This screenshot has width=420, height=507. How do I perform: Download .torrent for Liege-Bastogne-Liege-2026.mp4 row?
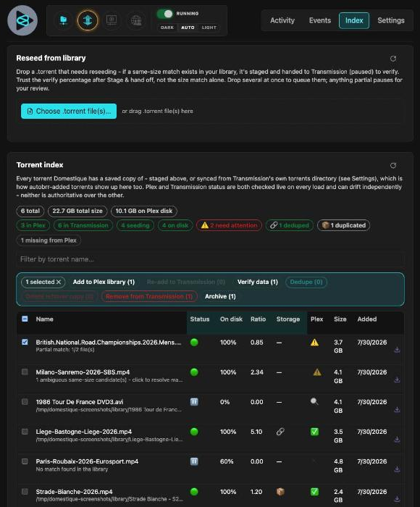coord(397,440)
